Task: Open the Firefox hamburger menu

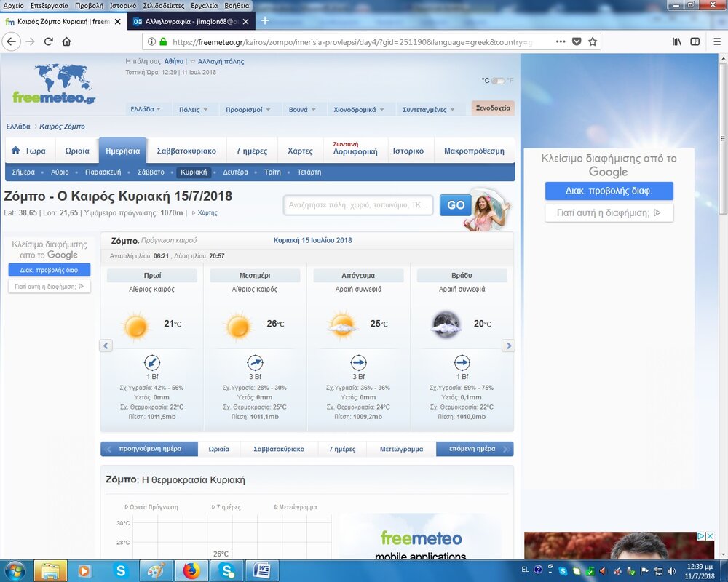Action: tap(714, 41)
